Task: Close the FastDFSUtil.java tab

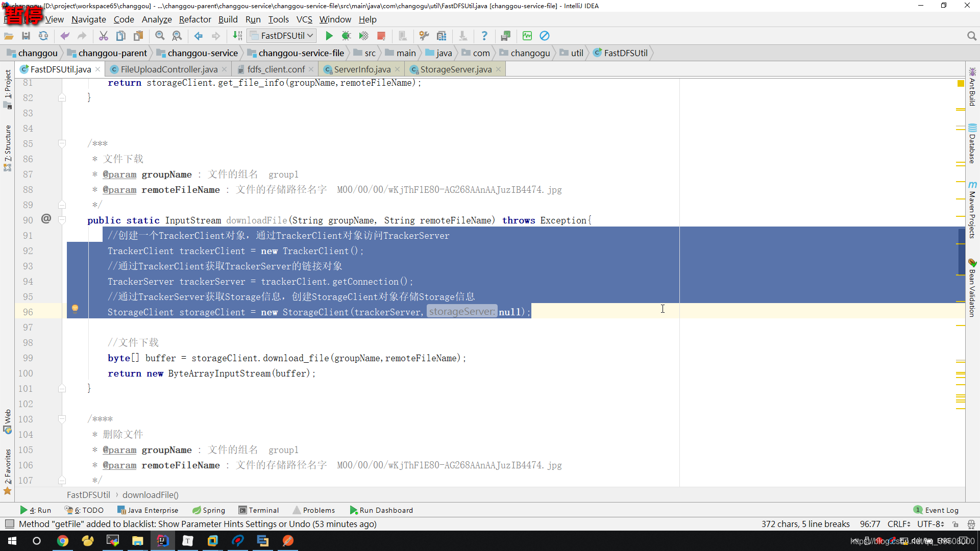Action: tap(97, 69)
